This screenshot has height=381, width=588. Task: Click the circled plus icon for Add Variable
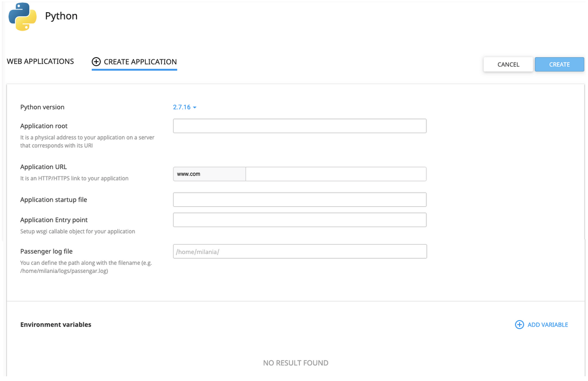coord(519,325)
